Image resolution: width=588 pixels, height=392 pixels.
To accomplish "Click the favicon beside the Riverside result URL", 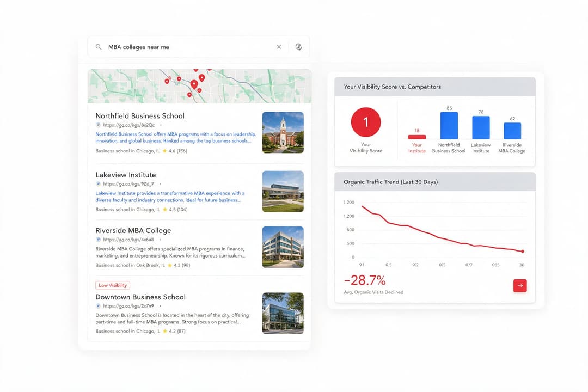I will [x=98, y=240].
